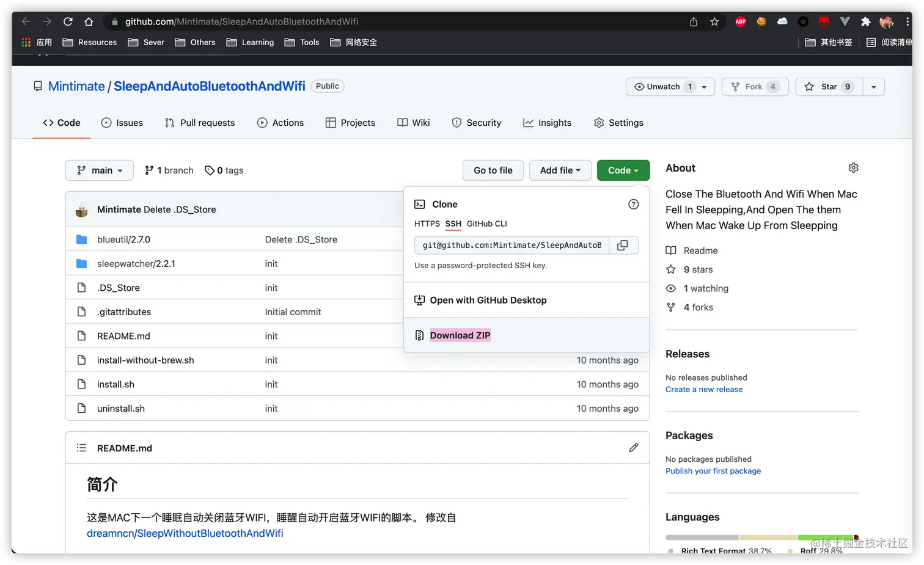Image resolution: width=924 pixels, height=565 pixels.
Task: Open the 网络安全 bookmark folder
Action: click(x=353, y=42)
